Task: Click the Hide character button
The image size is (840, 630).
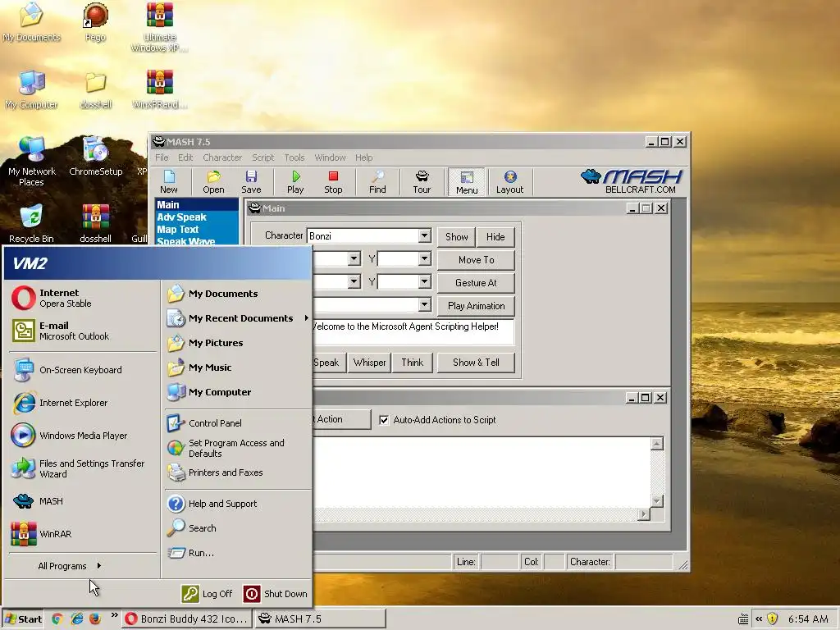Action: tap(495, 237)
